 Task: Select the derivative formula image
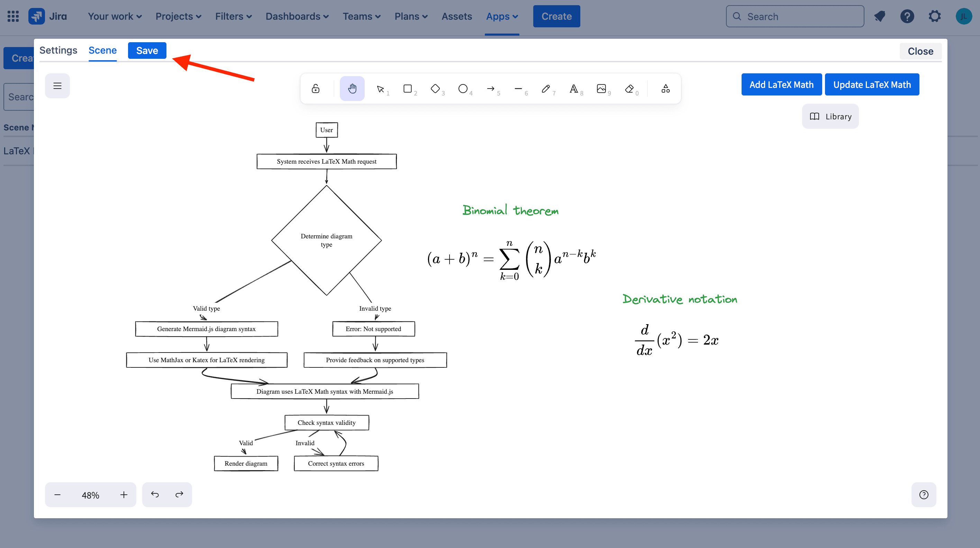677,340
